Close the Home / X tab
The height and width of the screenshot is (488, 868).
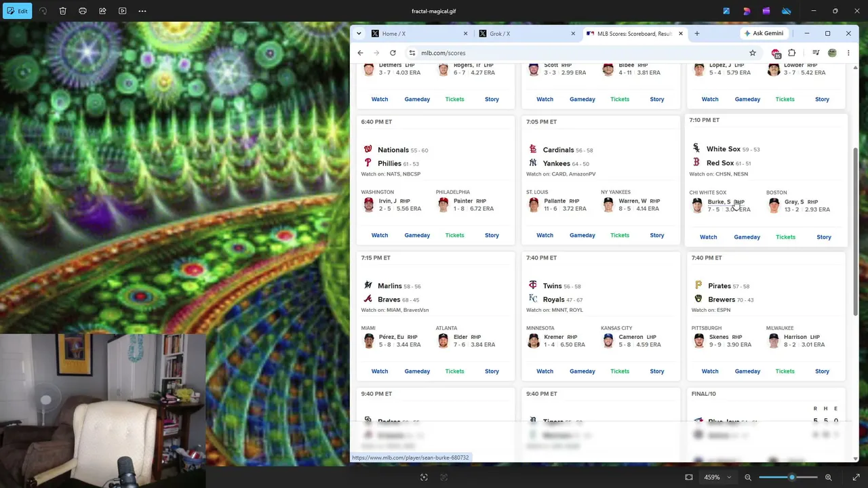point(465,33)
